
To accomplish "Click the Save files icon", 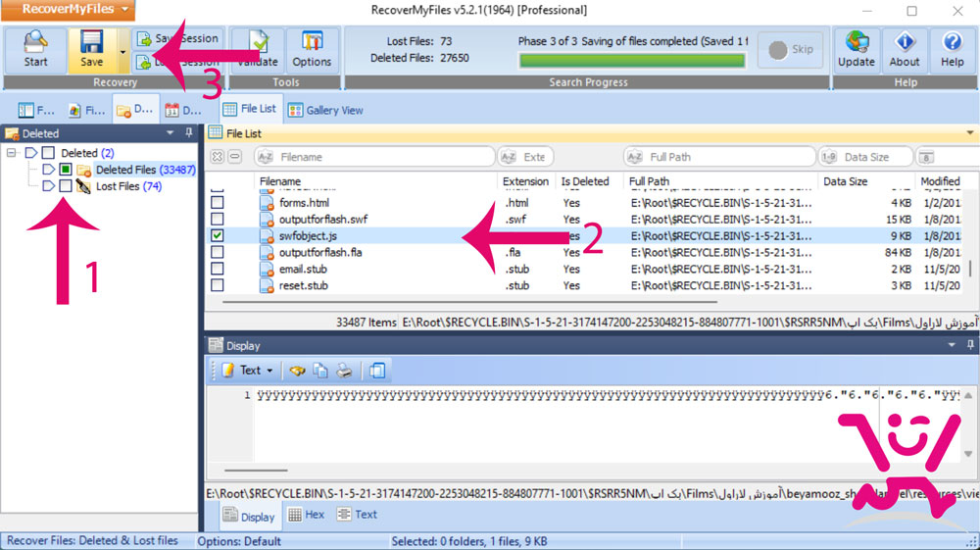I will [x=91, y=49].
